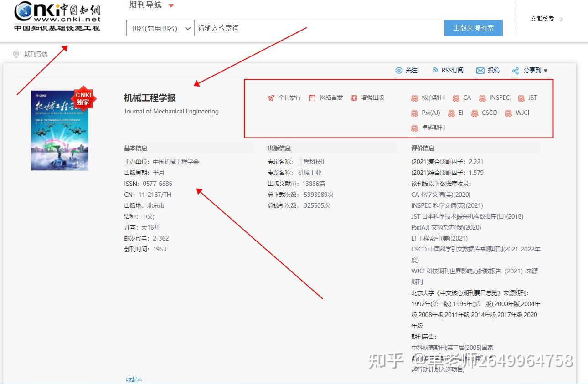
Task: Click the share network icon
Action: 516,71
